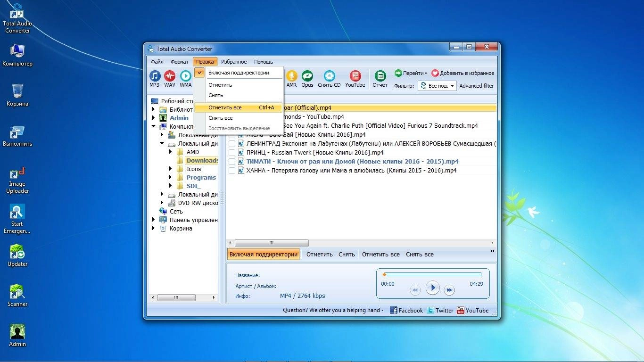
Task: Open the Фильтр Все под. combo box
Action: click(437, 86)
